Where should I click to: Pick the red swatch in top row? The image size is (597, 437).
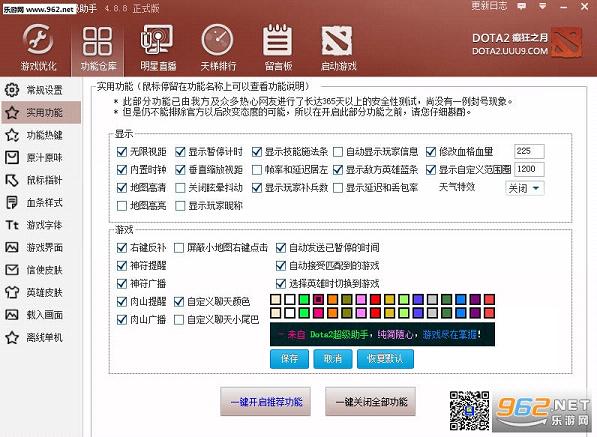(375, 299)
